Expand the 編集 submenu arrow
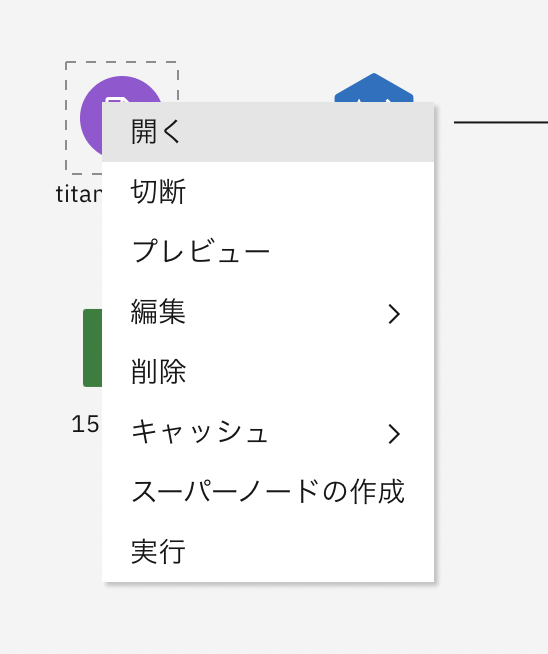This screenshot has height=654, width=548. pyautogui.click(x=394, y=314)
